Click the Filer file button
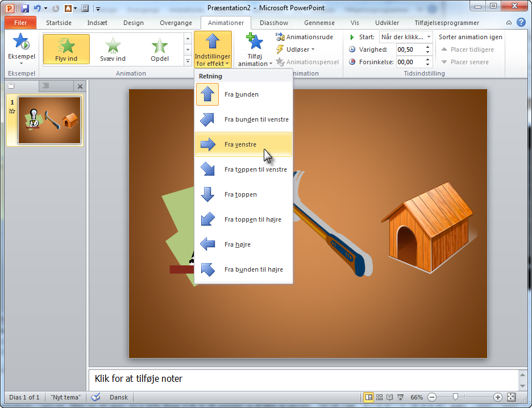 click(x=20, y=23)
